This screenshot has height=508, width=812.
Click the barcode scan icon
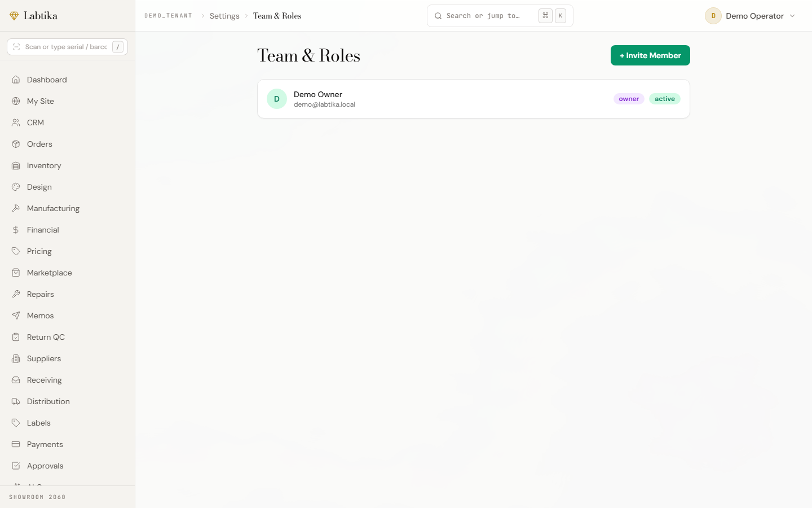[16, 47]
